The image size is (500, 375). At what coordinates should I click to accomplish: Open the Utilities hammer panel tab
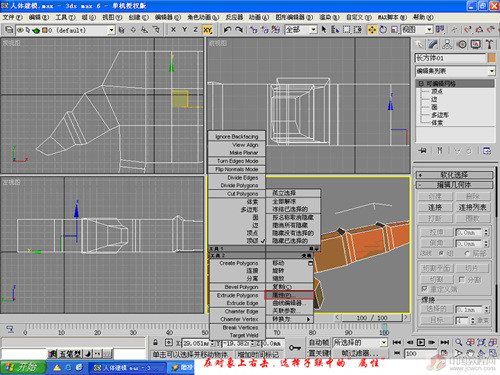(x=489, y=45)
